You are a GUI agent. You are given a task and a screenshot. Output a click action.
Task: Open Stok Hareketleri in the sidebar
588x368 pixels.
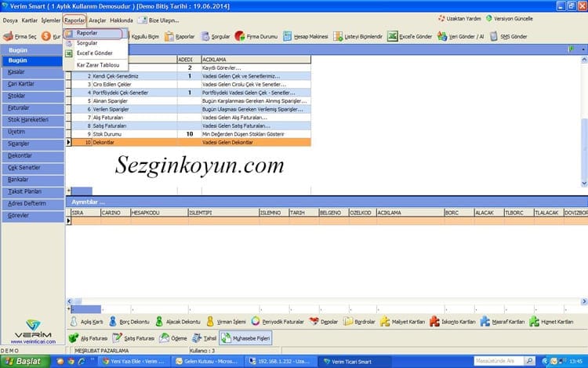pos(33,120)
